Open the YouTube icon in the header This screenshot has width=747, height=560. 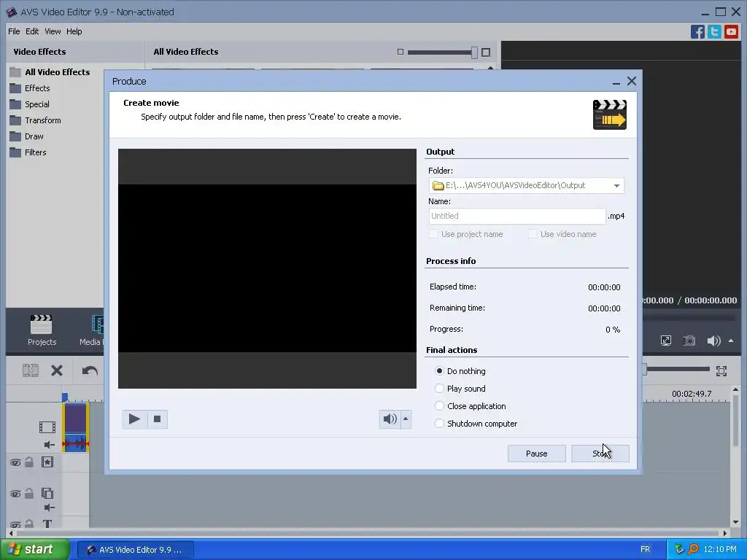point(731,32)
